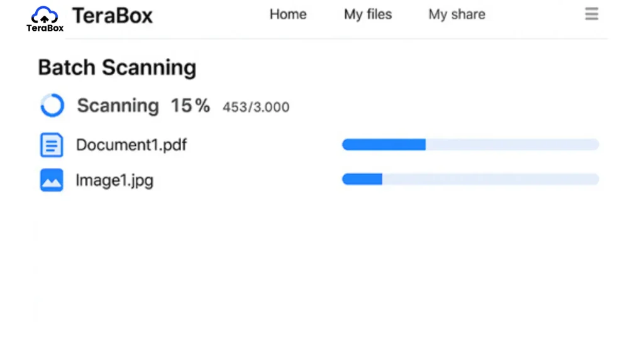Go to the Home tab
644x362 pixels.
(x=288, y=14)
